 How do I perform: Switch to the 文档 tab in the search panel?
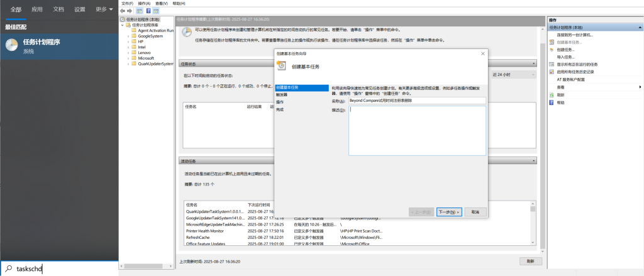58,9
